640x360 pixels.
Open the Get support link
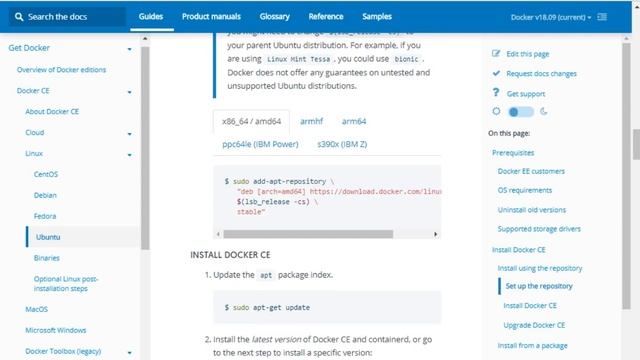[526, 94]
